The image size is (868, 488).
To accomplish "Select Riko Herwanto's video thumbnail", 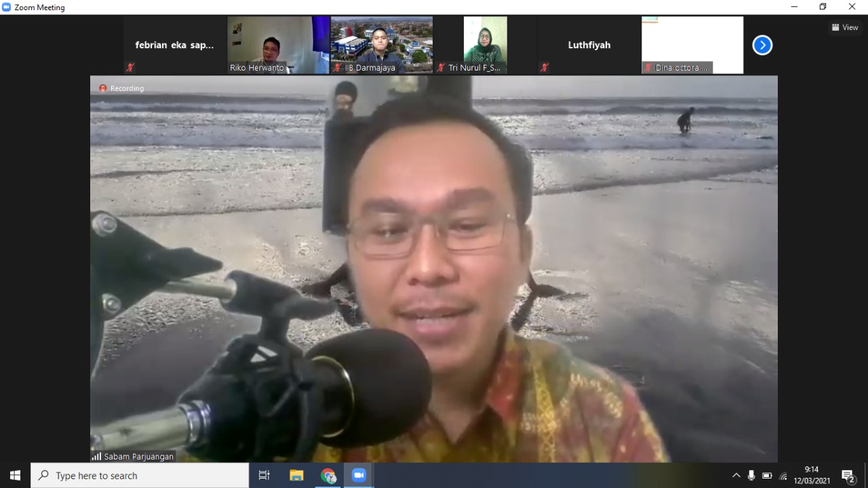I will pyautogui.click(x=278, y=44).
